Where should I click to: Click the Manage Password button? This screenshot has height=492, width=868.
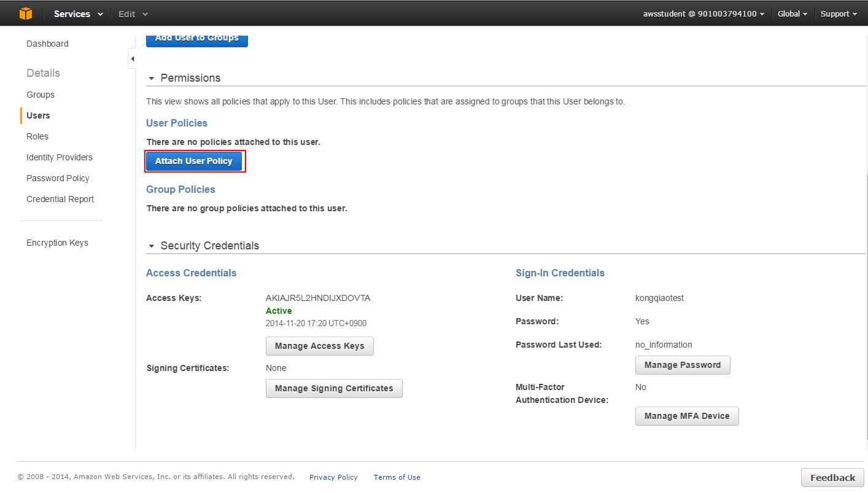click(682, 365)
